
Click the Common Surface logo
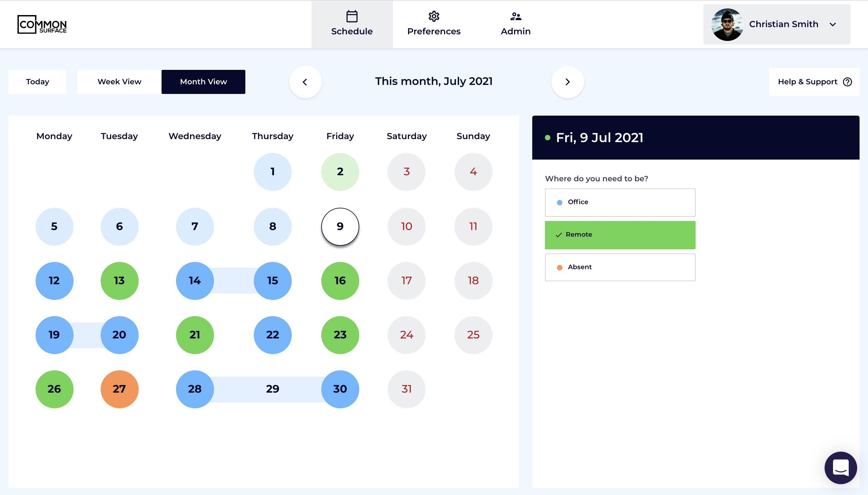42,24
